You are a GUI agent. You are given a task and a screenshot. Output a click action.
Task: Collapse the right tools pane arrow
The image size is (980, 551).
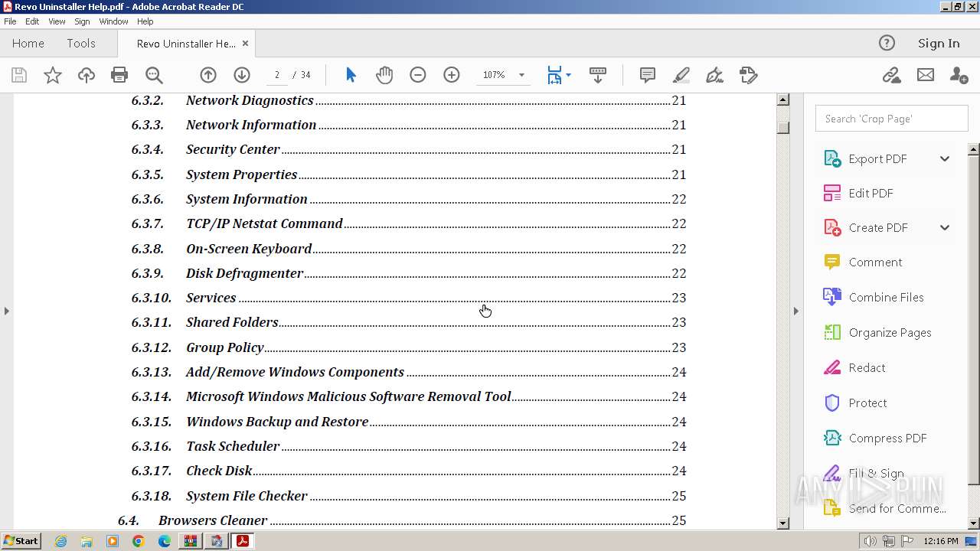[x=795, y=311]
